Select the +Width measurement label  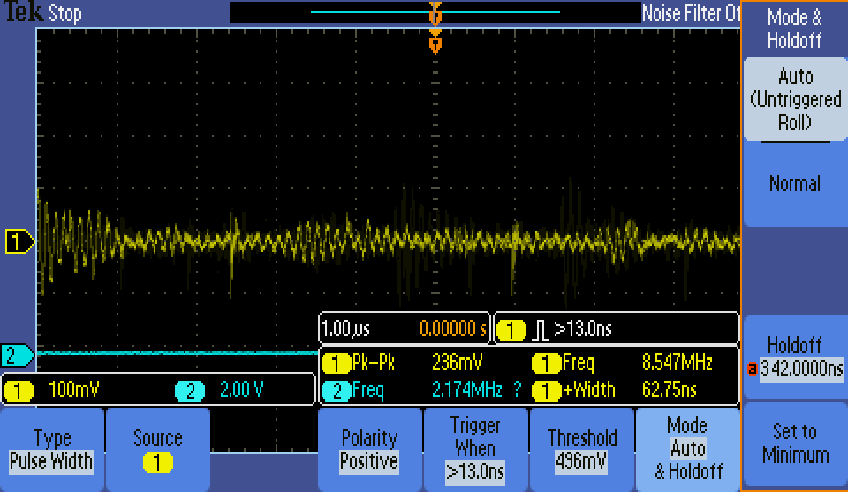point(589,389)
